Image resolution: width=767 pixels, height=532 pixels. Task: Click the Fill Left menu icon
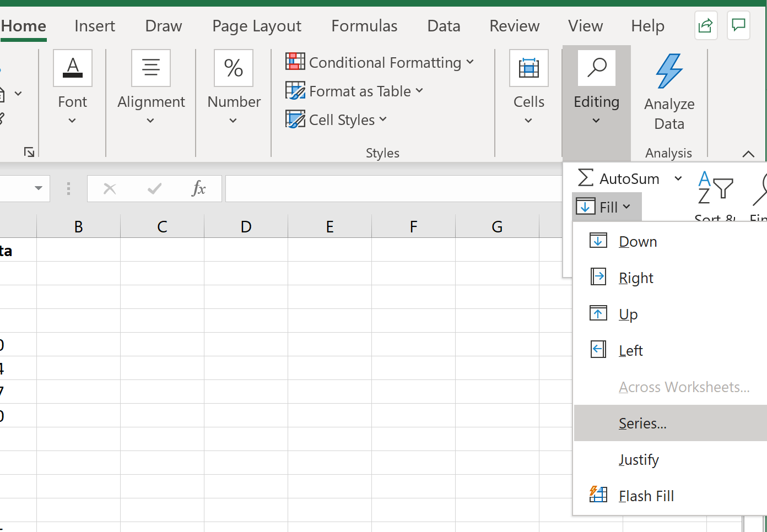point(598,349)
